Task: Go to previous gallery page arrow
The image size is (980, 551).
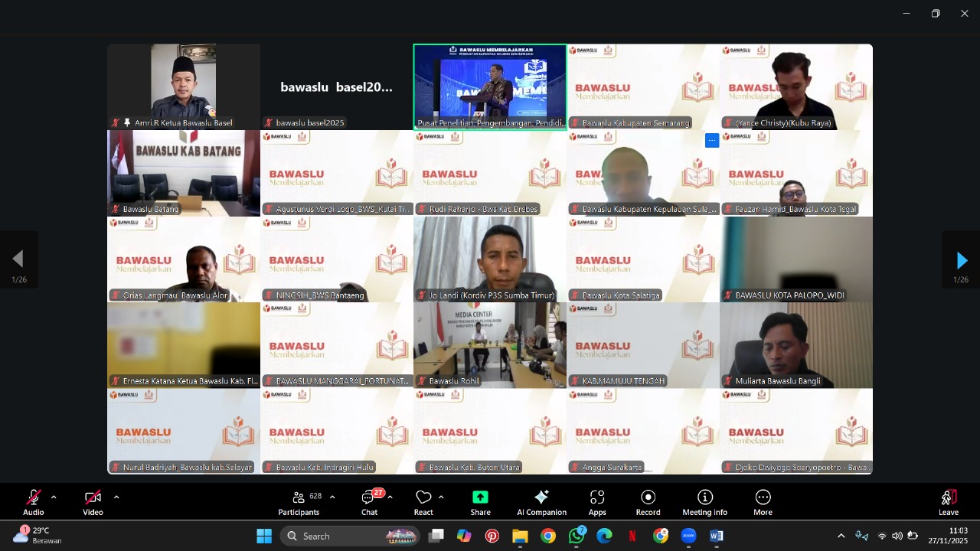Action: (18, 260)
